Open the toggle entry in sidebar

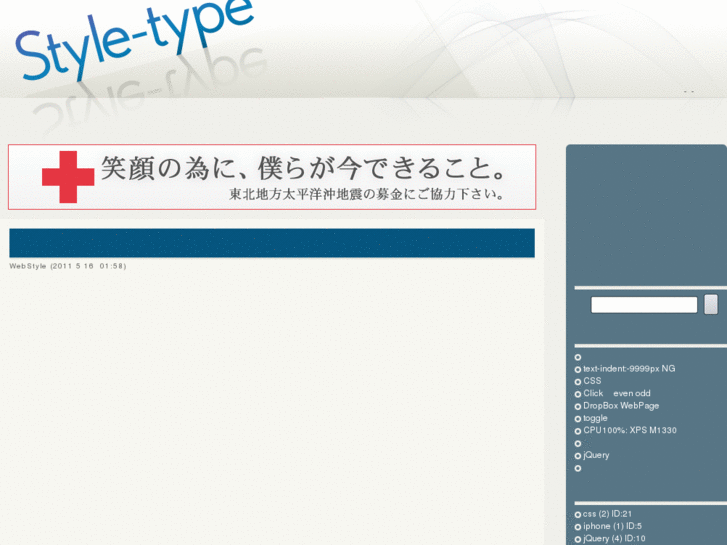click(x=595, y=418)
